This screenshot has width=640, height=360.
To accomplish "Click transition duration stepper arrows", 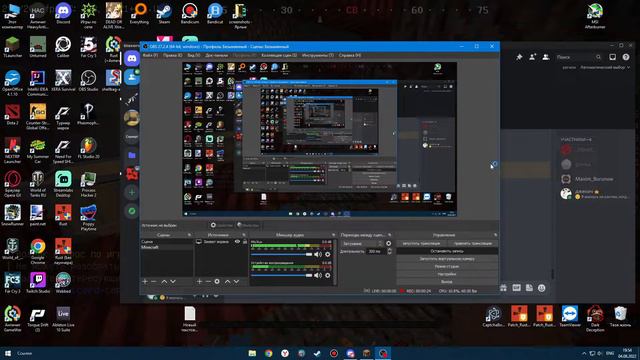I will [389, 251].
